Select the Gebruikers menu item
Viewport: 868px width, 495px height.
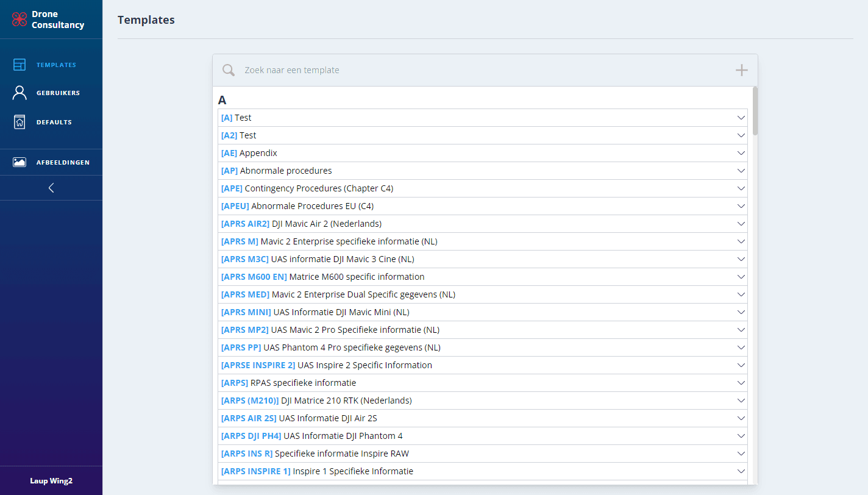(58, 93)
